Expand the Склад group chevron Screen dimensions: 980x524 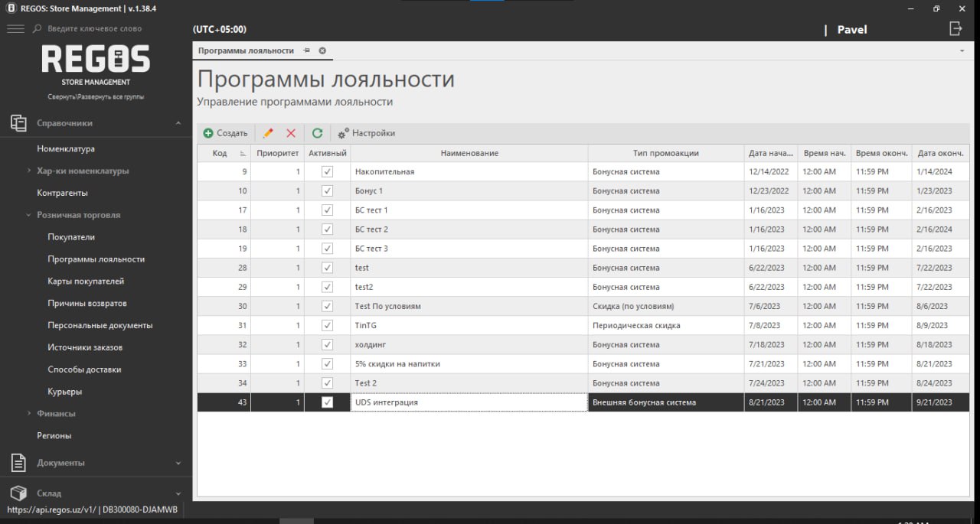[x=178, y=493]
